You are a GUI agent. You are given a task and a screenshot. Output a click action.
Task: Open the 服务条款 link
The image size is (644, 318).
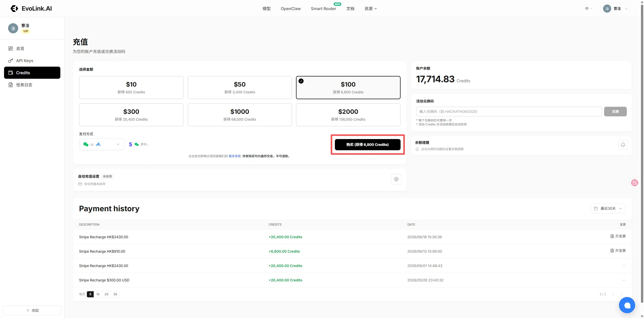[235, 156]
